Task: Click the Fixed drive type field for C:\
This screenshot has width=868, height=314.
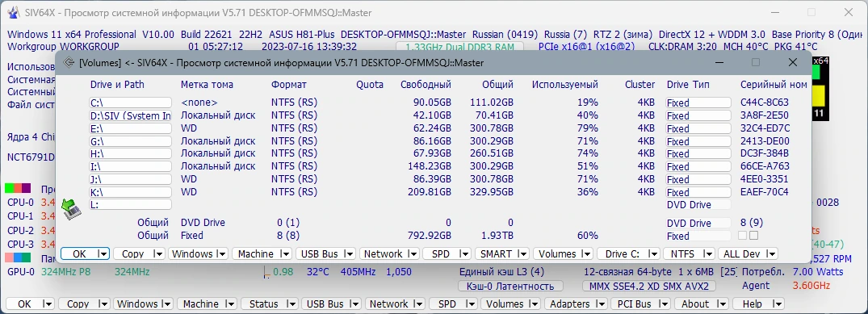Action: pos(698,103)
